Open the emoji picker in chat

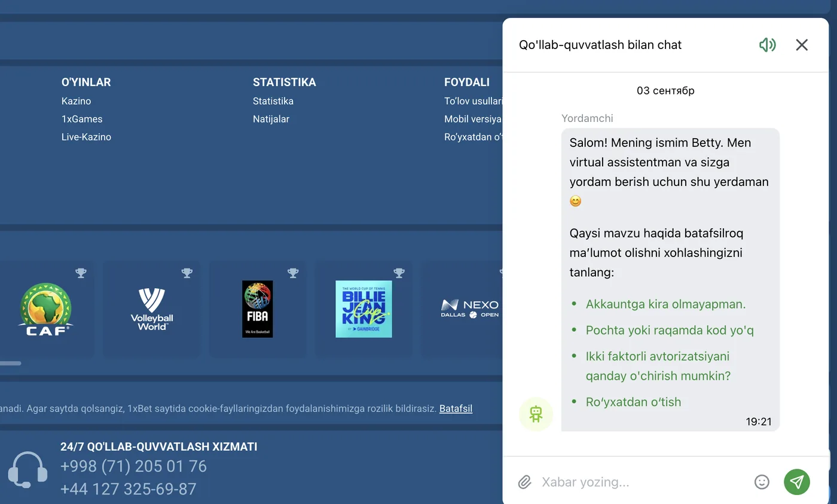[762, 482]
